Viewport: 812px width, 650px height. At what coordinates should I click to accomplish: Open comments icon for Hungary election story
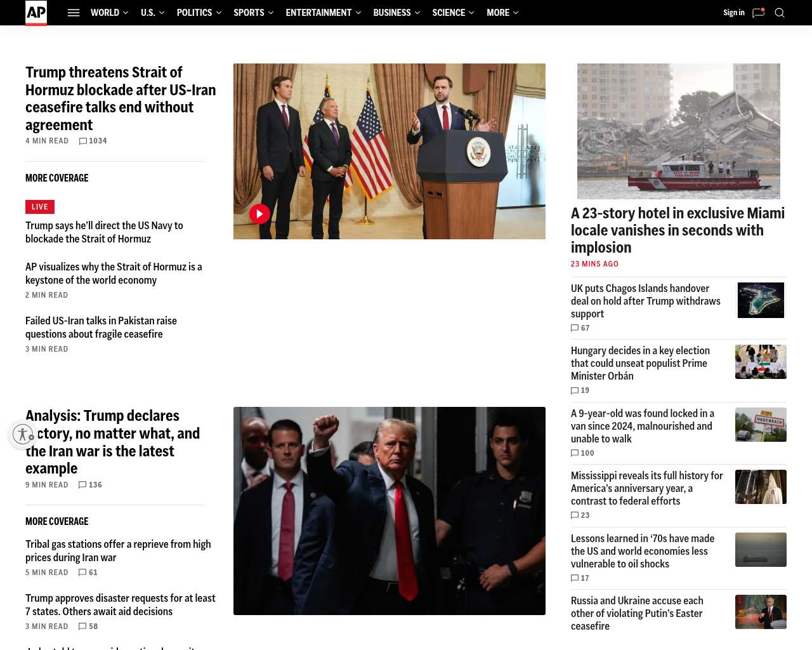pos(575,390)
